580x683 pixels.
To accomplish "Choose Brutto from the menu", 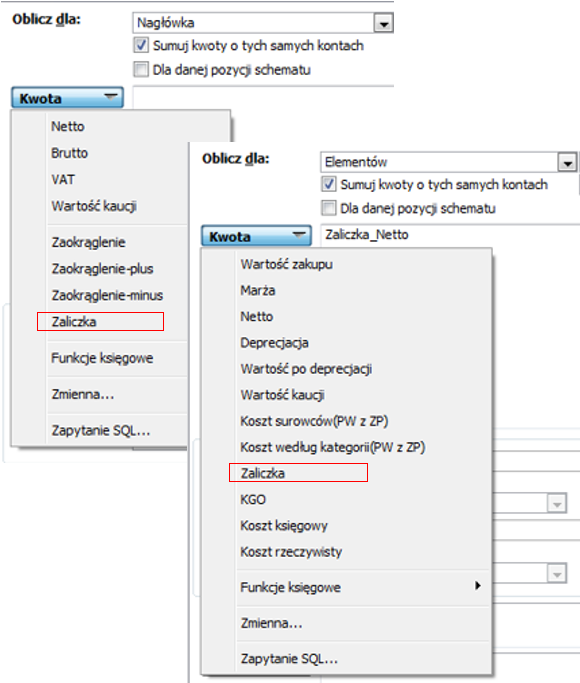I will (x=70, y=153).
